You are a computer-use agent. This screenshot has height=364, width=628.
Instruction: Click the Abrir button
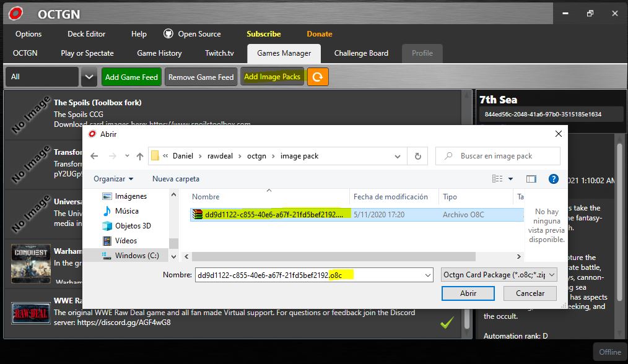pos(468,293)
